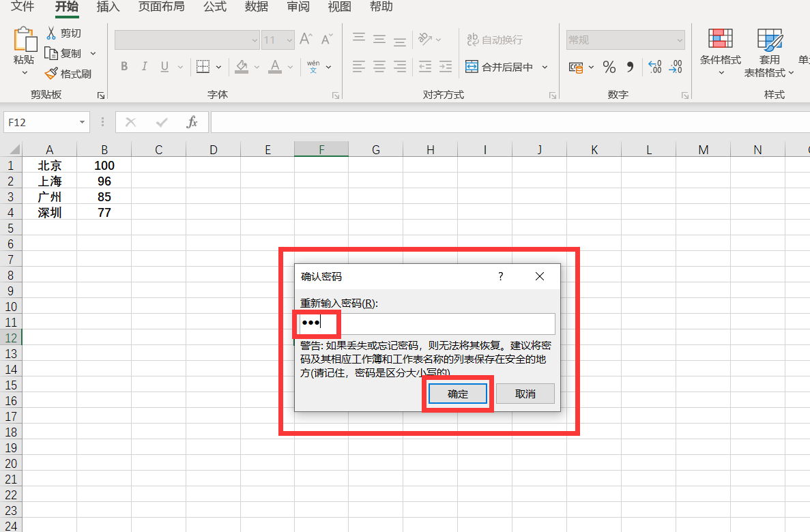Confirm the password with 确定
This screenshot has height=532, width=810.
[x=458, y=394]
